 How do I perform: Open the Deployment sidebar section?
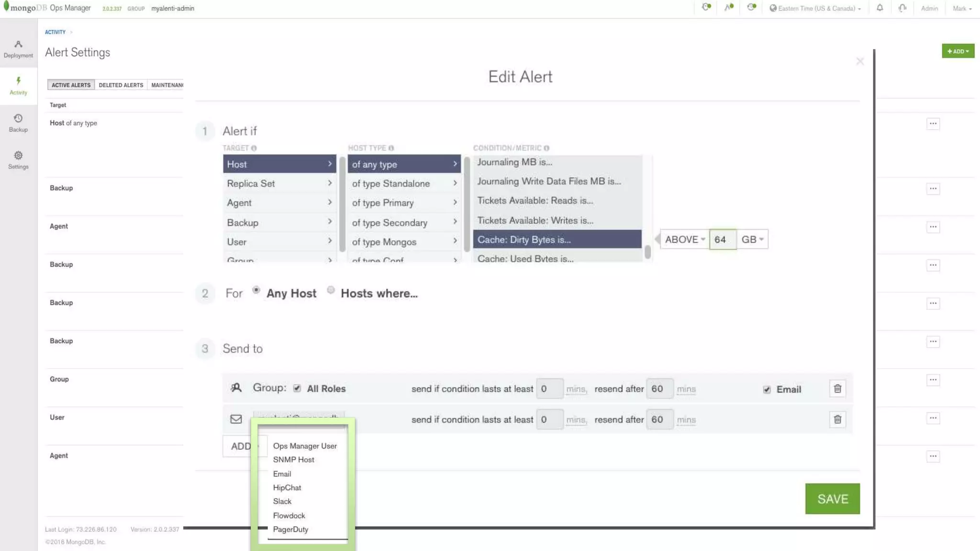pos(18,49)
